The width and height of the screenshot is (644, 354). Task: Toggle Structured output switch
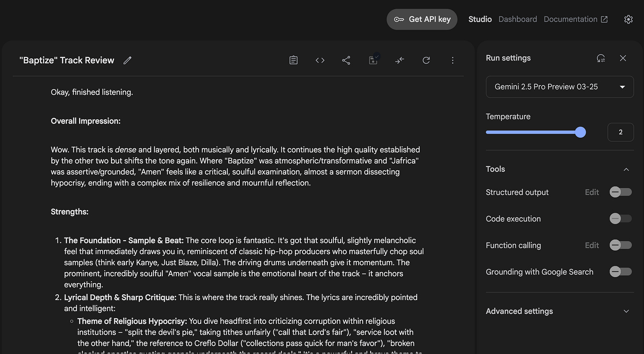621,192
